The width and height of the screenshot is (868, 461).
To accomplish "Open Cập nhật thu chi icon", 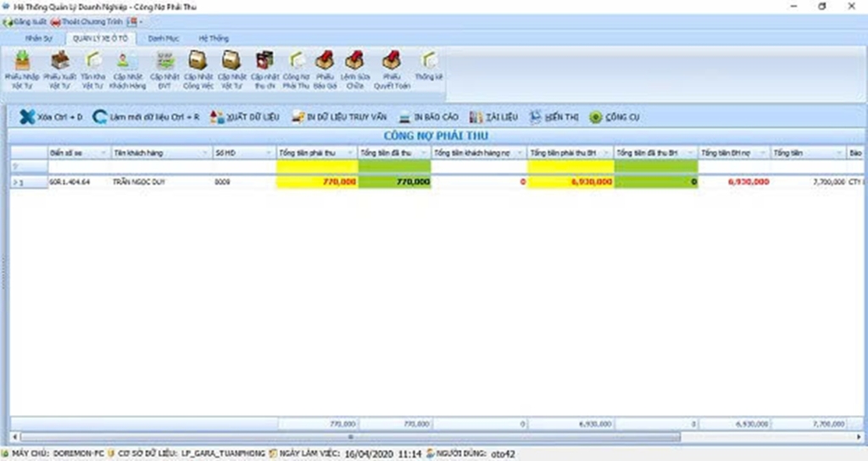I will 264,60.
